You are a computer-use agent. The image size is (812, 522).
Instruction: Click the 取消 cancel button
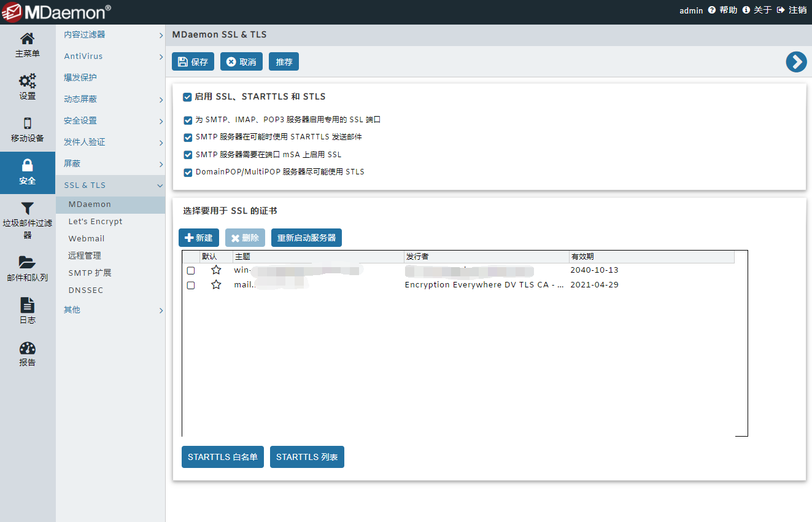click(242, 61)
